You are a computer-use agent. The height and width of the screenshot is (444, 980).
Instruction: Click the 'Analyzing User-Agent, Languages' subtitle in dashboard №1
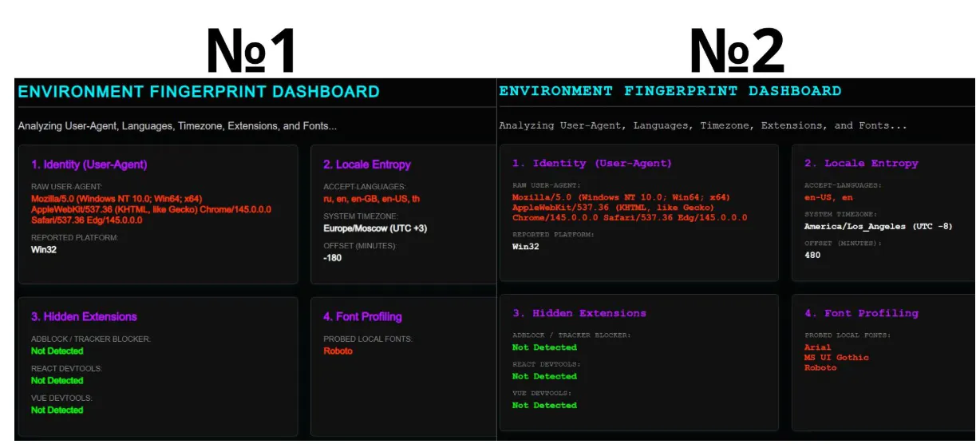tap(177, 126)
